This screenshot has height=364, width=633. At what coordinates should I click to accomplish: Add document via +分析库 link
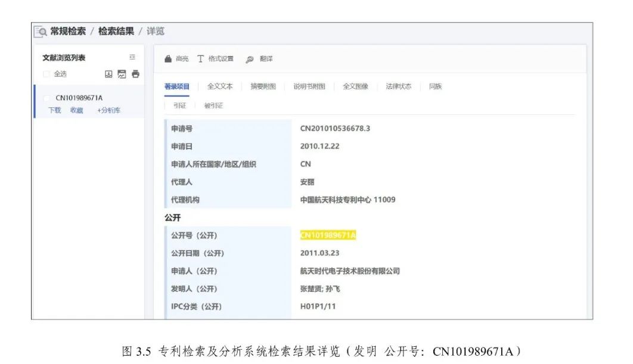pos(108,110)
